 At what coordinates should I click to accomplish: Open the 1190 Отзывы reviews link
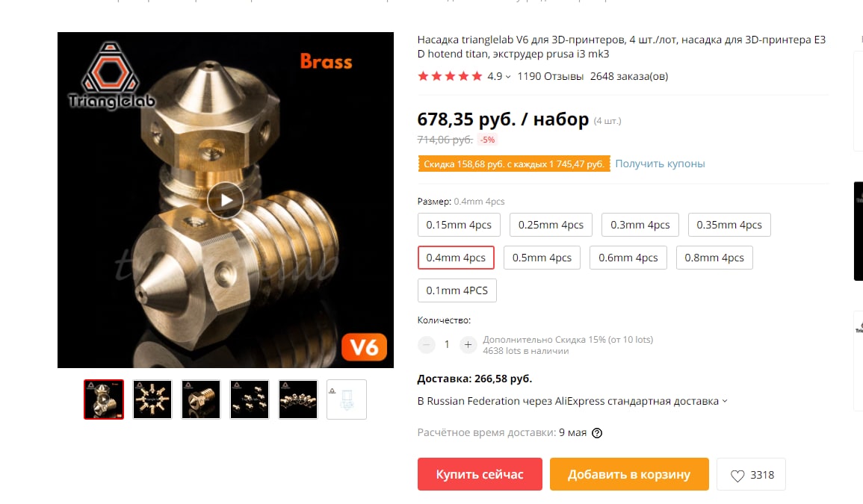(x=550, y=76)
